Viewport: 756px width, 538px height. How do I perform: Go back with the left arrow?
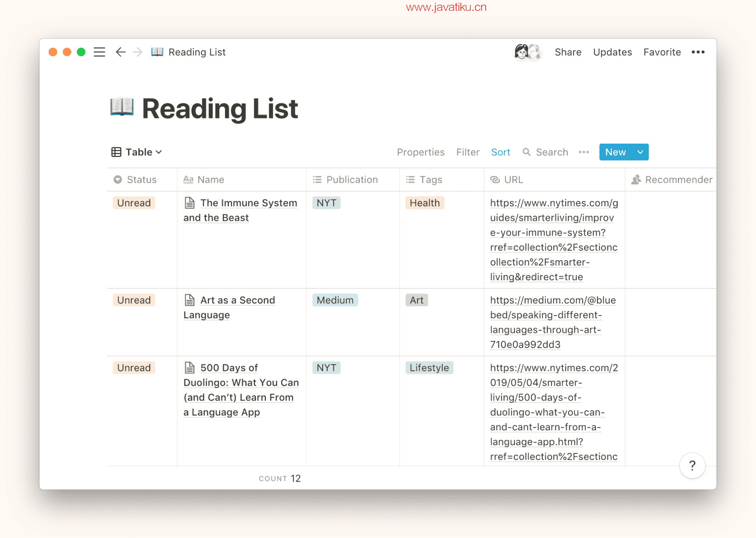point(121,52)
